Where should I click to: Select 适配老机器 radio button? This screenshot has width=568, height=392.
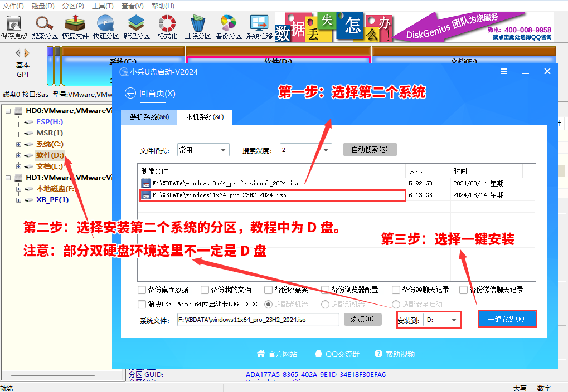(x=268, y=305)
